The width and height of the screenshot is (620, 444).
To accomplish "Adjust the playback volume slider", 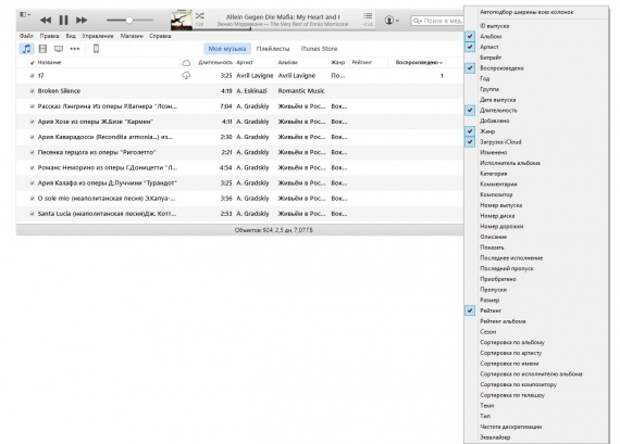I will [130, 20].
